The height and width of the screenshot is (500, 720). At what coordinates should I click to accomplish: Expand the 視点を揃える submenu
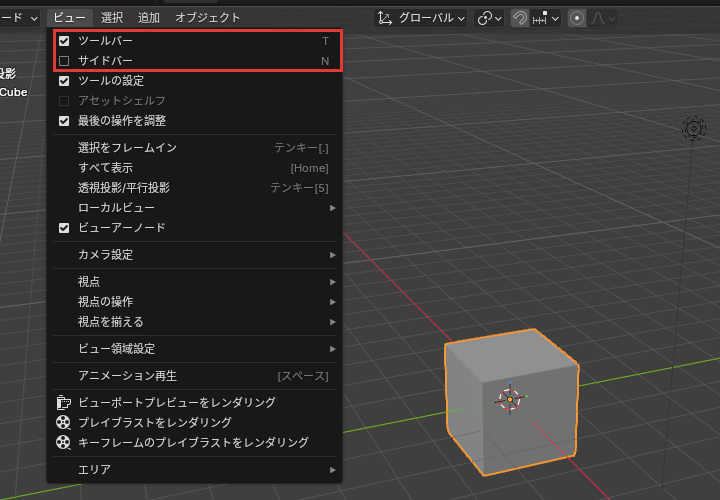pos(195,322)
